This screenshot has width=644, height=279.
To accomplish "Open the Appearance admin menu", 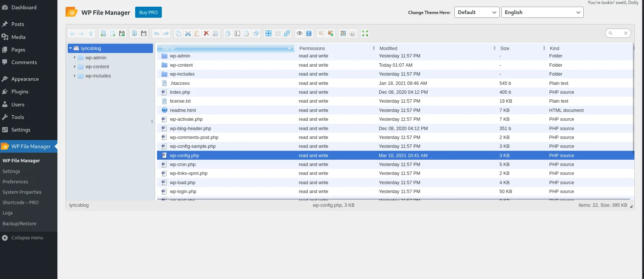I will 29,79.
